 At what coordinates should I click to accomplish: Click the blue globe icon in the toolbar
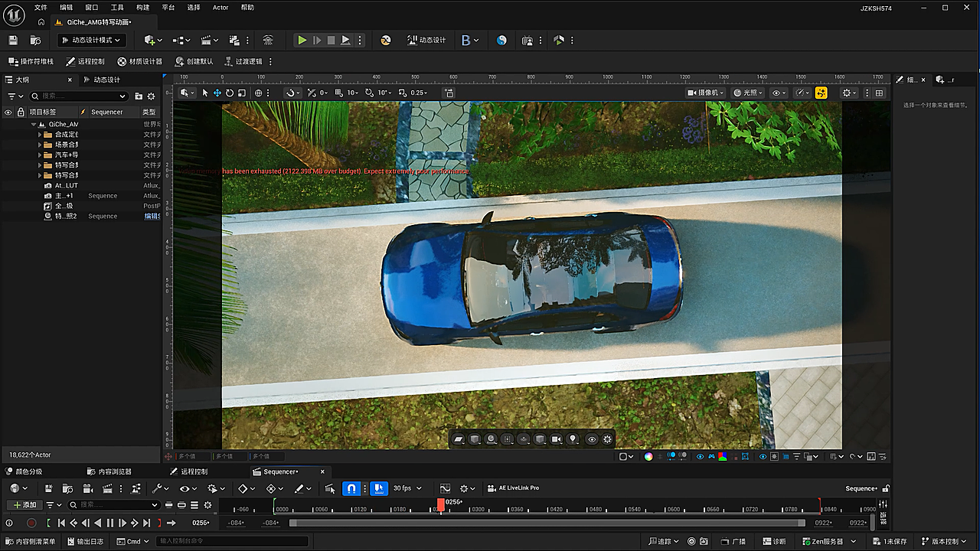click(501, 41)
